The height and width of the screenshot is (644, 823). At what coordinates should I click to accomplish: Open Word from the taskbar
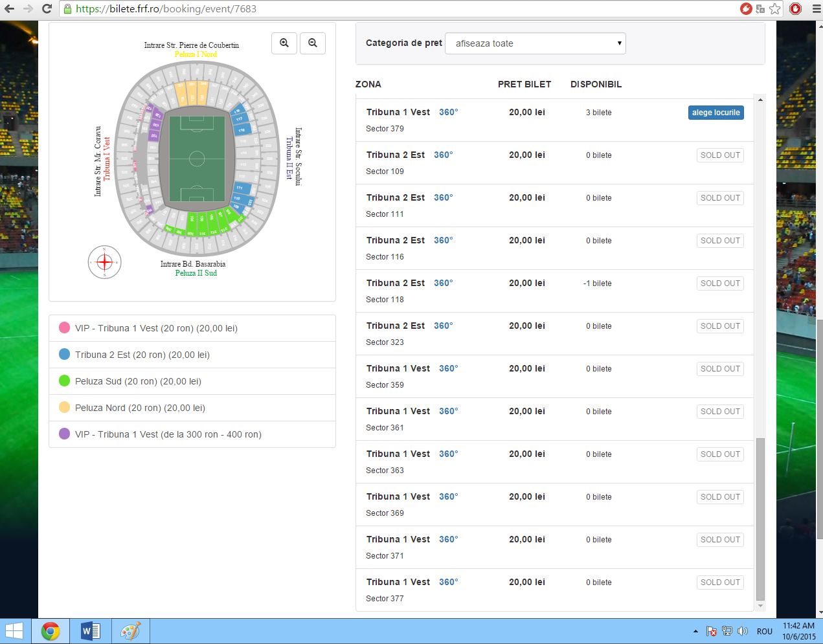90,631
